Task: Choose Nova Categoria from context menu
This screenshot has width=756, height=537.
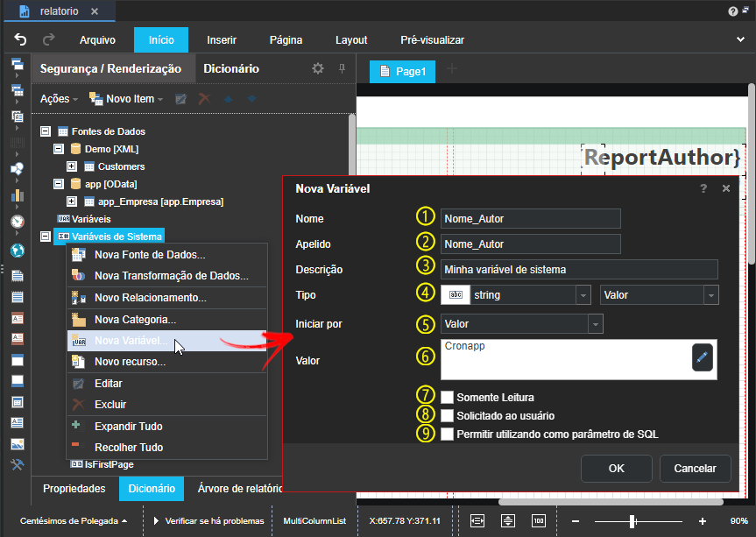Action: pos(166,319)
